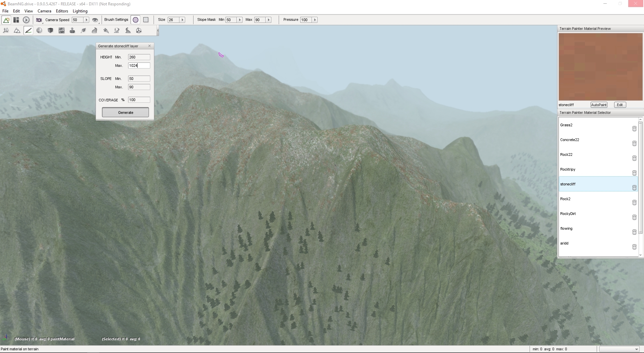This screenshot has width=644, height=353.
Task: Open the Editors menu
Action: 62,11
